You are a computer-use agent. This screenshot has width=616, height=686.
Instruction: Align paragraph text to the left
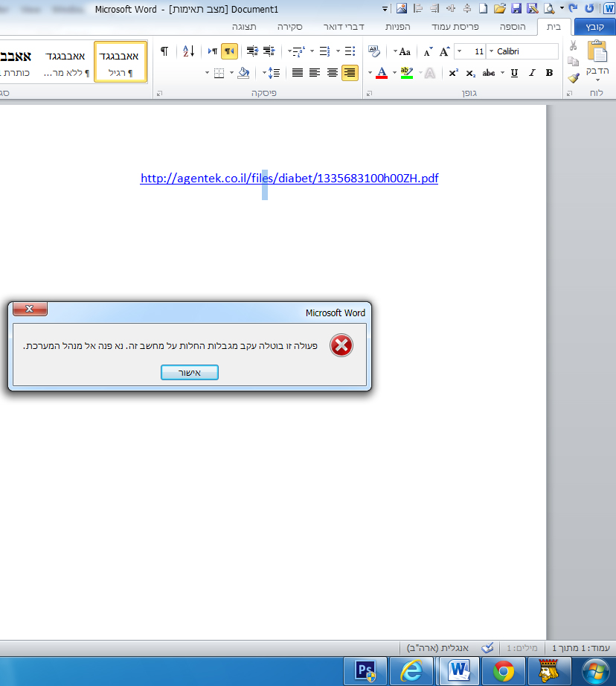pos(315,73)
